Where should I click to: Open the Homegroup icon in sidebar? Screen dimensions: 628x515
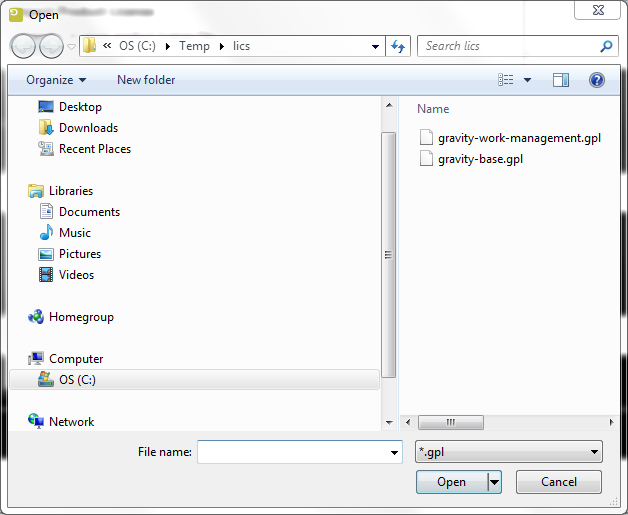[x=36, y=317]
